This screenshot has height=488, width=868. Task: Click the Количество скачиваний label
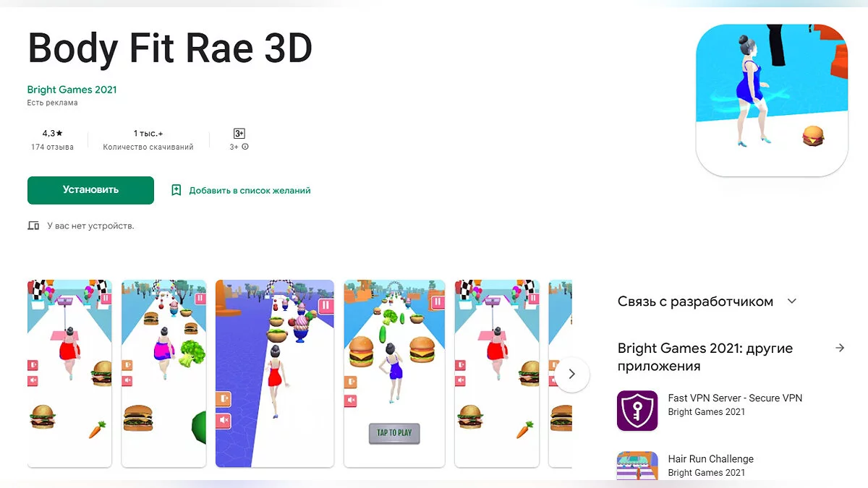pyautogui.click(x=148, y=147)
